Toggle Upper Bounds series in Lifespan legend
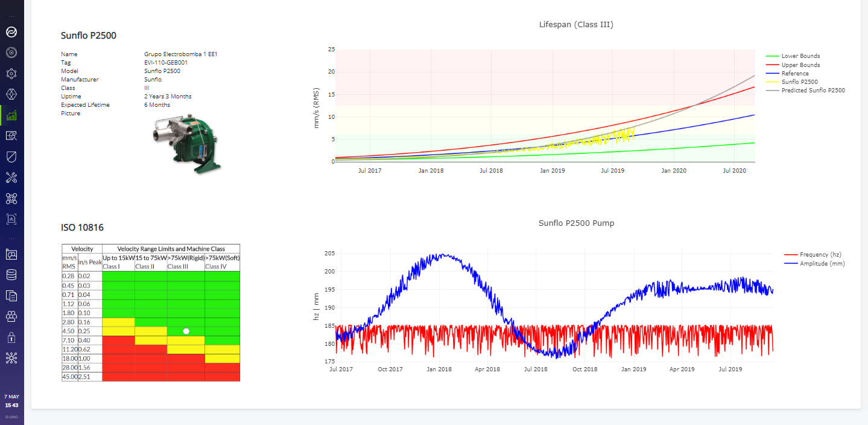868x425 pixels. tap(800, 65)
